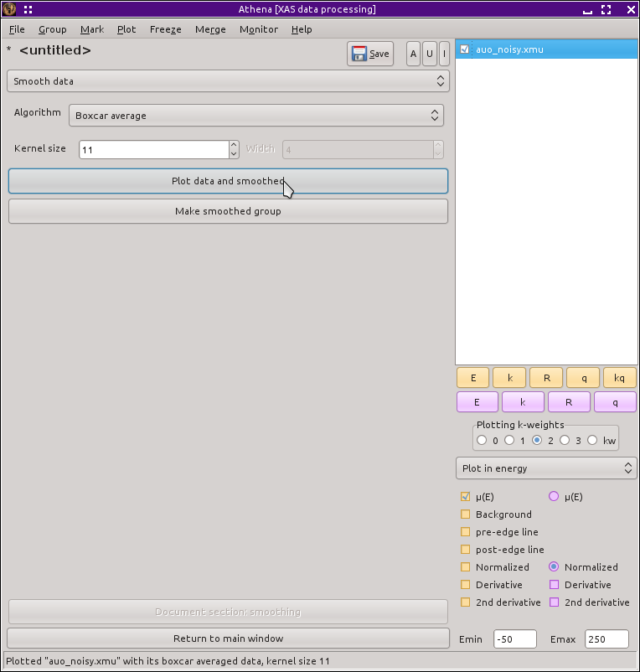Open the Smooth data tool dropdown
The image size is (640, 672).
click(228, 81)
